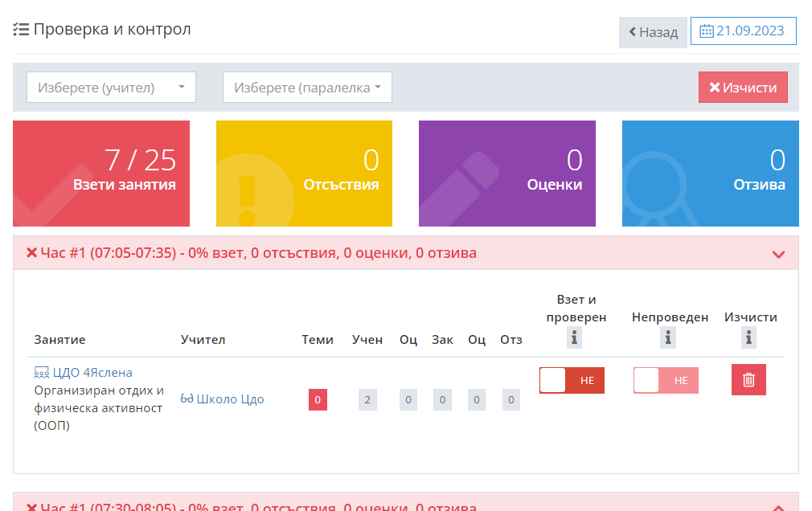The width and height of the screenshot is (812, 511).
Task: Click info icon under Непроведен
Action: click(x=668, y=338)
